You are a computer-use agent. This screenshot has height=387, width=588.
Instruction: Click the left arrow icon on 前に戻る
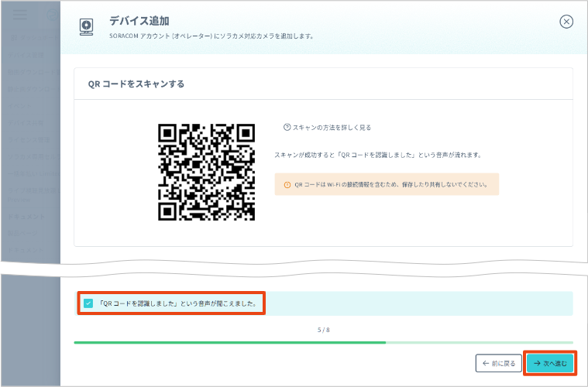click(x=486, y=362)
